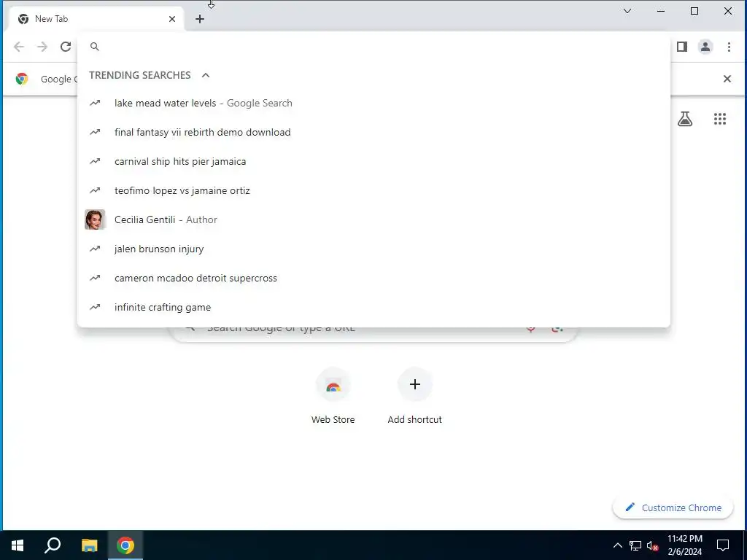Pick infinite crafting game suggestion
This screenshot has width=747, height=560.
click(373, 307)
